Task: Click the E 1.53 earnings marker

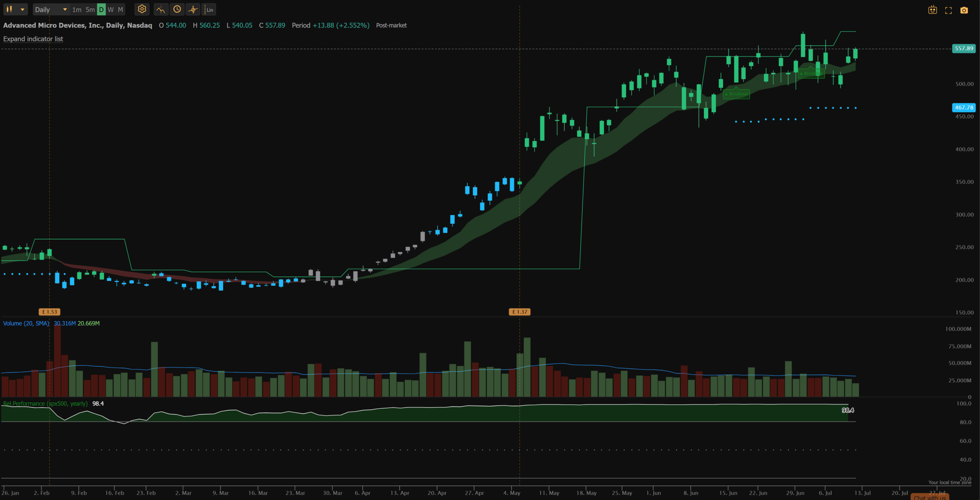Action: (x=49, y=312)
